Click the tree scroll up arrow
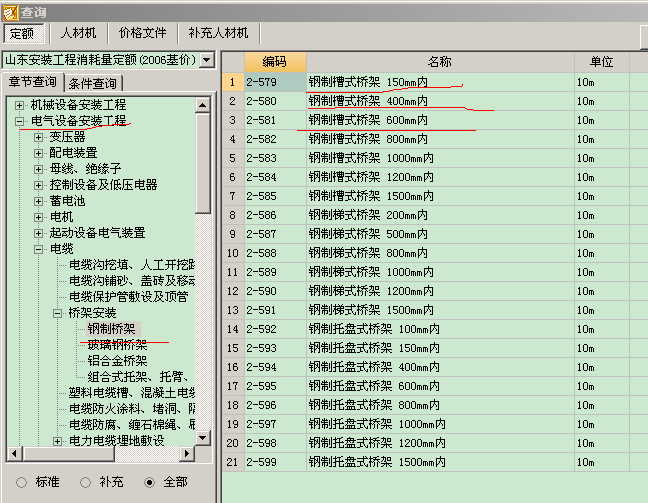This screenshot has width=648, height=503. pos(202,105)
